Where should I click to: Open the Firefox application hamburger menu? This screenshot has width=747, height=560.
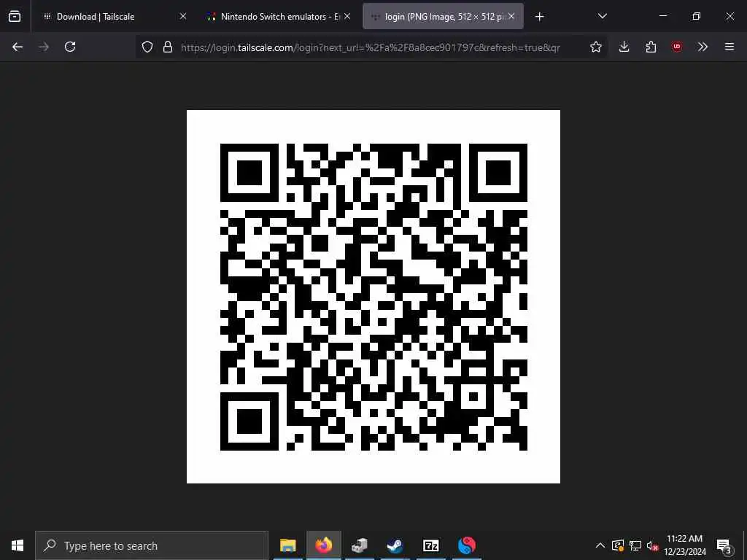(x=729, y=47)
